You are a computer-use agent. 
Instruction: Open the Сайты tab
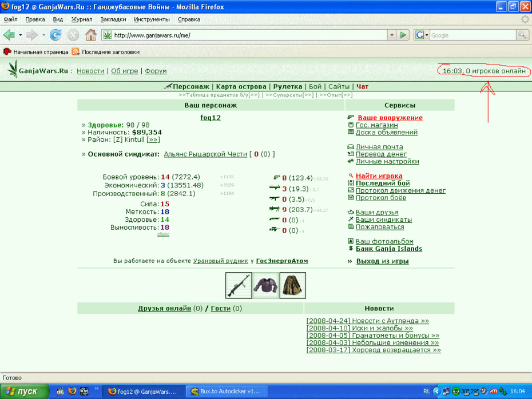339,86
